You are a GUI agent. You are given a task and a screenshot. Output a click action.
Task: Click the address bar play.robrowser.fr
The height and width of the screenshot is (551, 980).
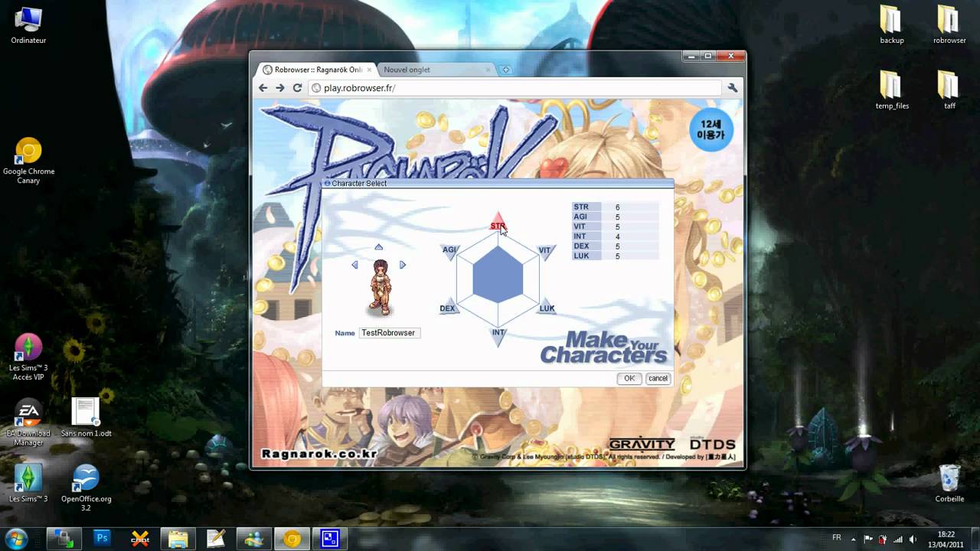(514, 88)
